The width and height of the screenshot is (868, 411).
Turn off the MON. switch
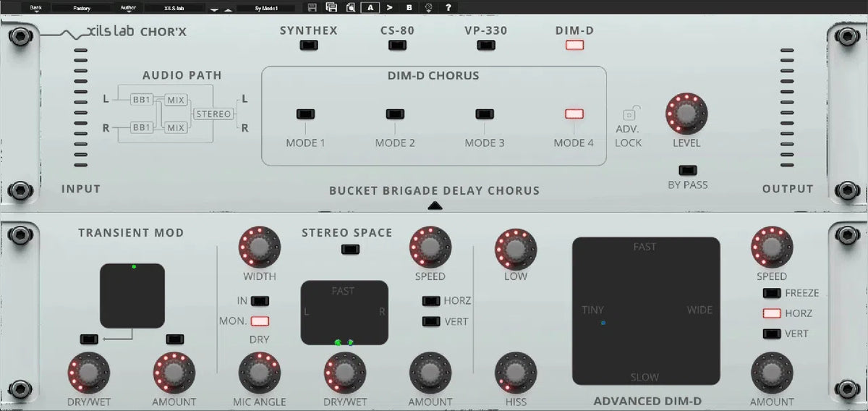[259, 321]
